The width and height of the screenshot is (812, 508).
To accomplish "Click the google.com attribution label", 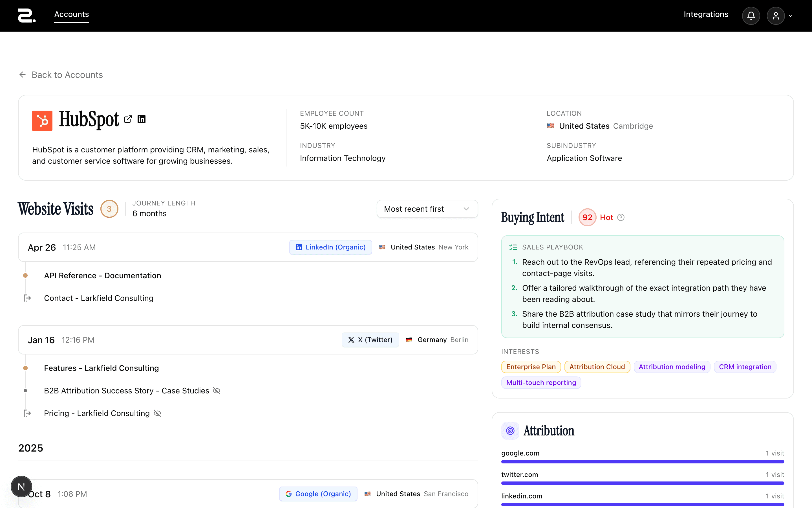I will 520,453.
